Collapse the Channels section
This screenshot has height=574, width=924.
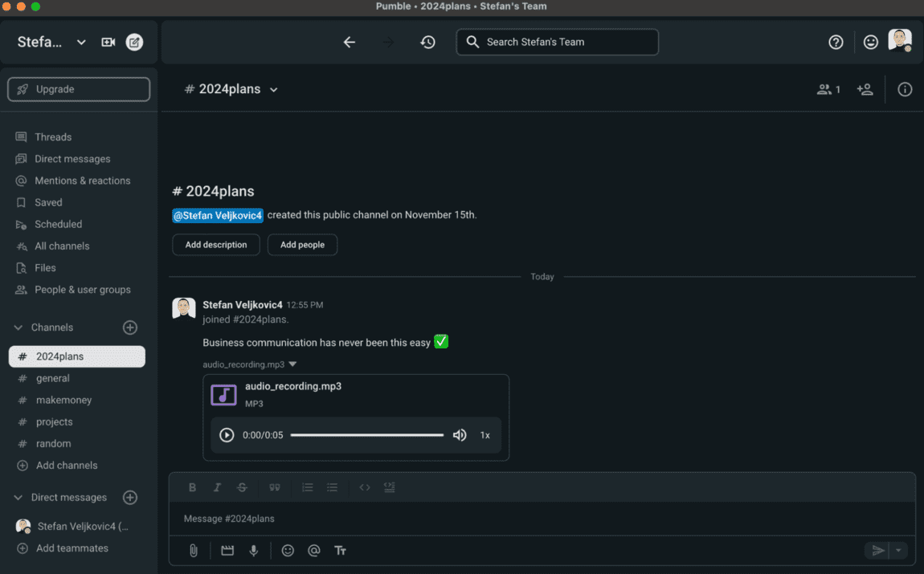click(18, 328)
